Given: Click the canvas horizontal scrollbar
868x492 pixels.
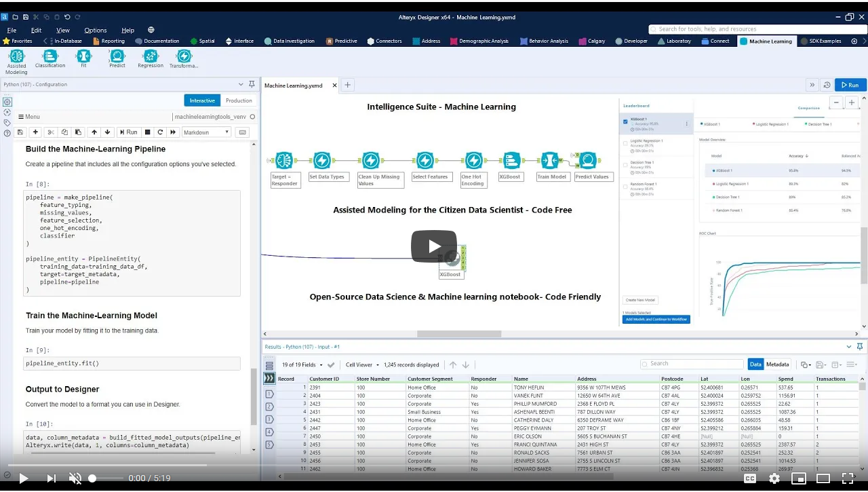Looking at the screenshot, I should [x=459, y=334].
